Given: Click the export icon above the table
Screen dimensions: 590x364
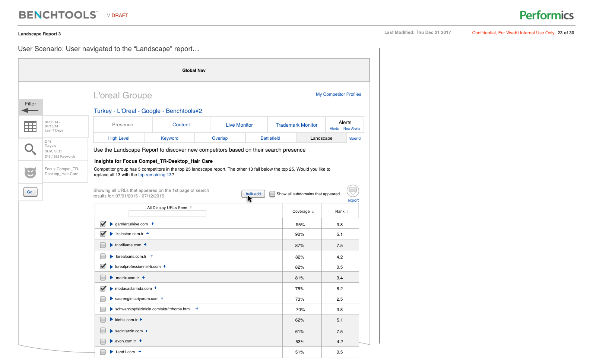Looking at the screenshot, I should [x=353, y=191].
